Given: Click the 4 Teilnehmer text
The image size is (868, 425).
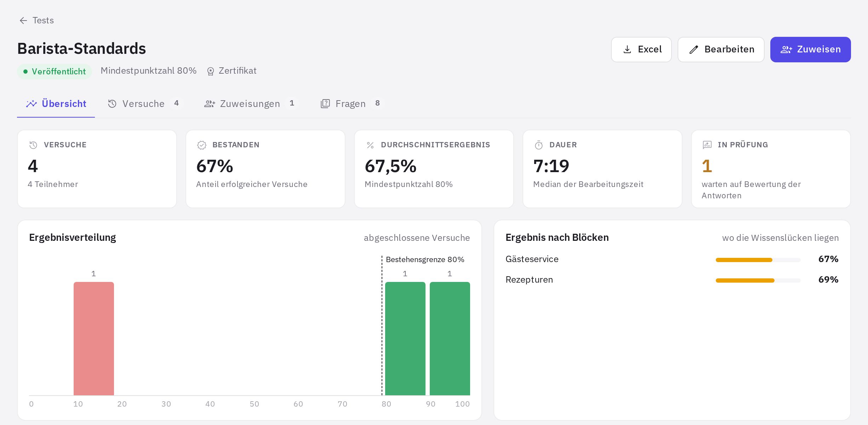Looking at the screenshot, I should tap(53, 185).
